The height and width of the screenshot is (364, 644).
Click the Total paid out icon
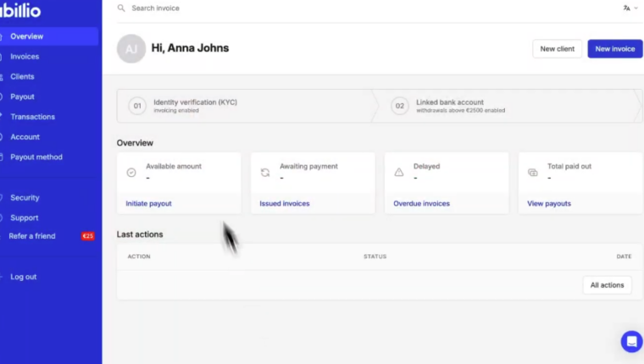533,173
